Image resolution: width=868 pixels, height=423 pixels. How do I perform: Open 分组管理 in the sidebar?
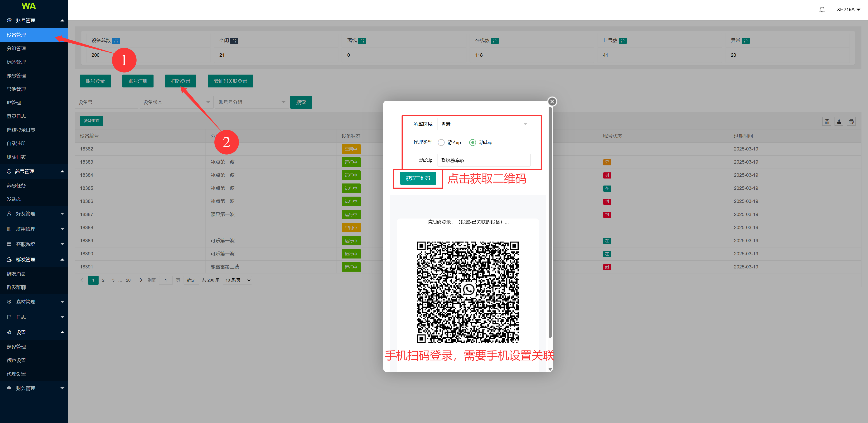pyautogui.click(x=16, y=49)
